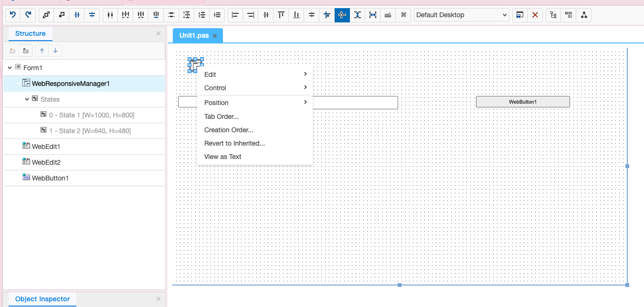Move selected item up in Structure panel

click(x=42, y=51)
